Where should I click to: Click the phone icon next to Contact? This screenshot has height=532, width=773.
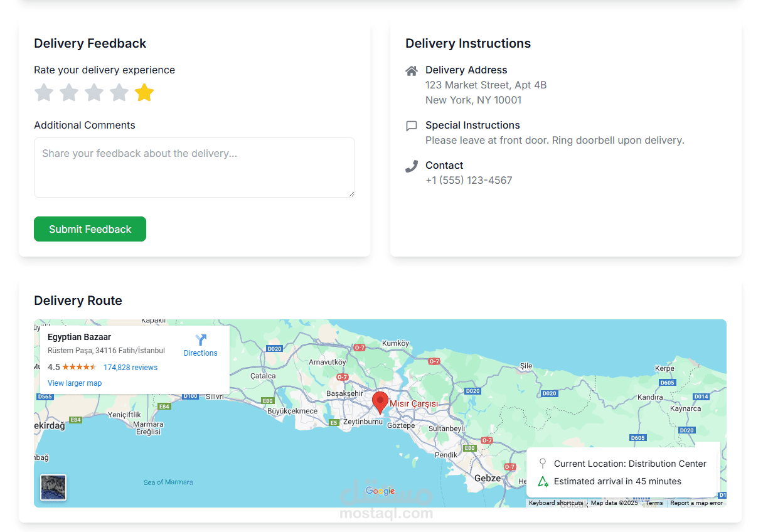412,166
